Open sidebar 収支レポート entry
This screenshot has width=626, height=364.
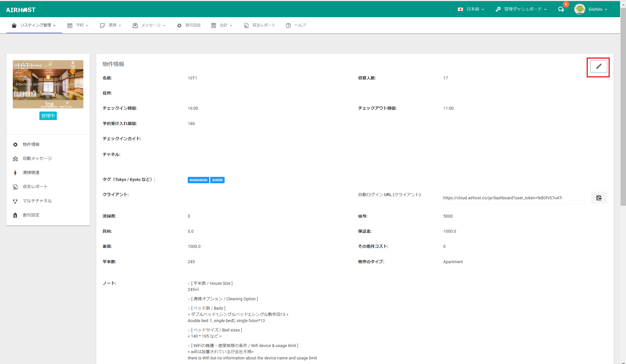(x=35, y=187)
